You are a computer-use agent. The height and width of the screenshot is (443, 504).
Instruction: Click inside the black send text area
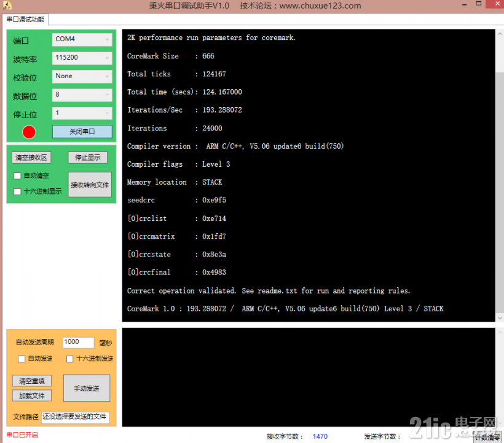[x=309, y=377]
